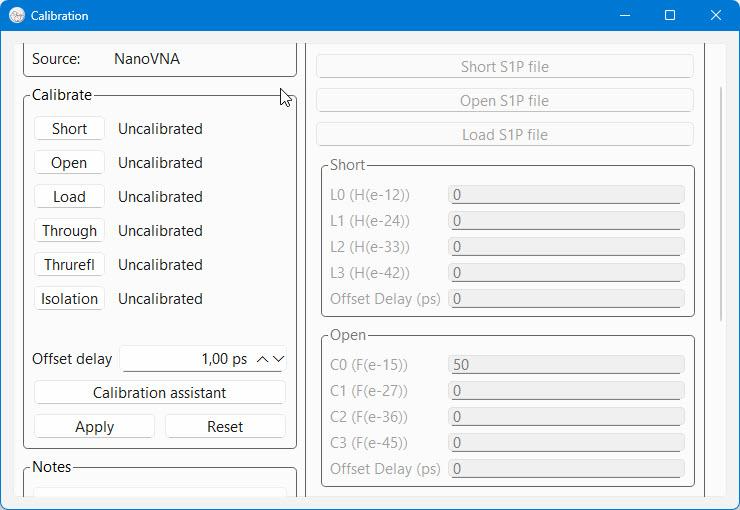
Task: Click the Isolation button
Action: [x=69, y=298]
